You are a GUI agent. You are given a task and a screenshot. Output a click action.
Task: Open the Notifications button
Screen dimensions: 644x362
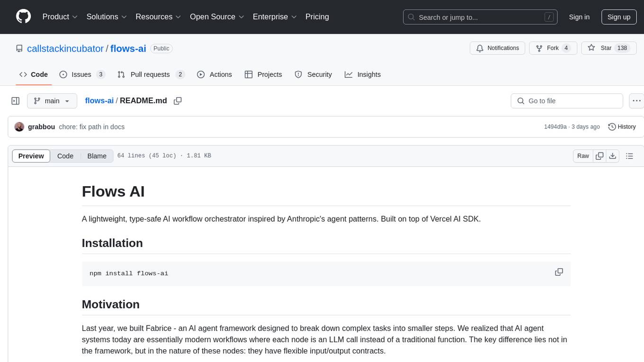coord(498,48)
